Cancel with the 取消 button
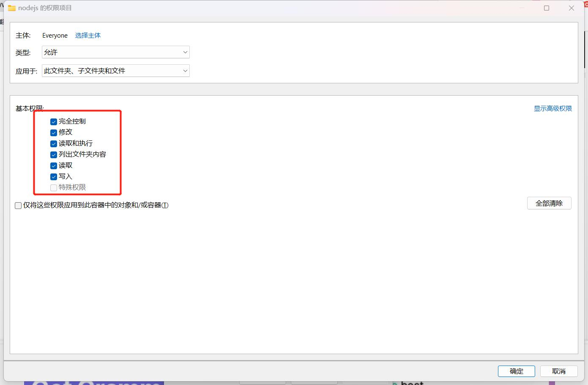This screenshot has width=588, height=385. click(x=558, y=371)
